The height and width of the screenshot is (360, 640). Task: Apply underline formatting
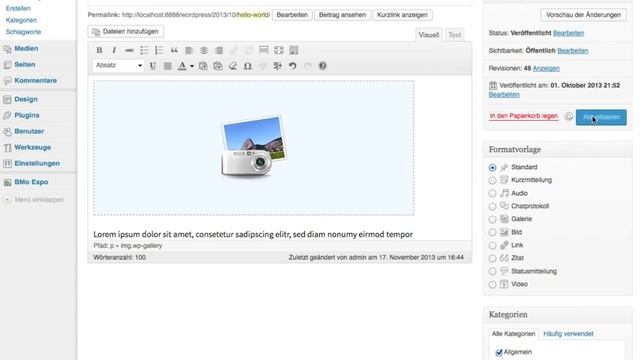click(x=153, y=66)
